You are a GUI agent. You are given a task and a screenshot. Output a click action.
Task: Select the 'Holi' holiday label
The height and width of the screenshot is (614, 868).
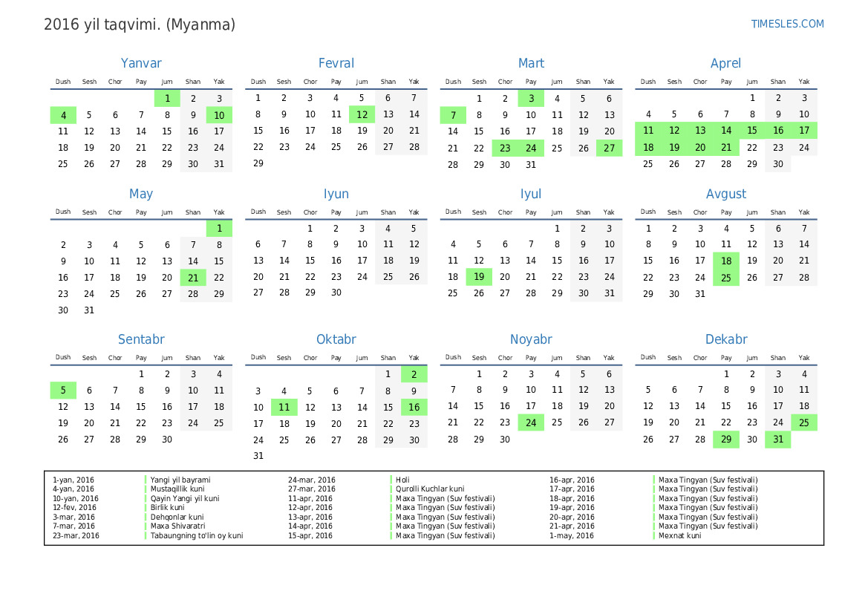(x=402, y=480)
